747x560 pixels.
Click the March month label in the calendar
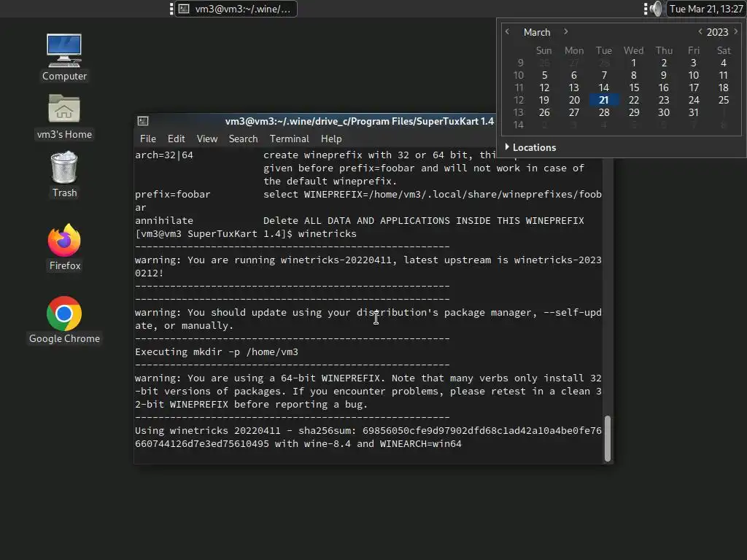click(x=536, y=32)
